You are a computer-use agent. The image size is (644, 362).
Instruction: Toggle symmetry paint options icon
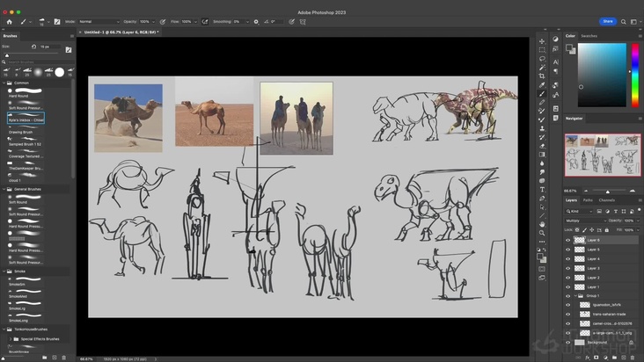(x=303, y=22)
